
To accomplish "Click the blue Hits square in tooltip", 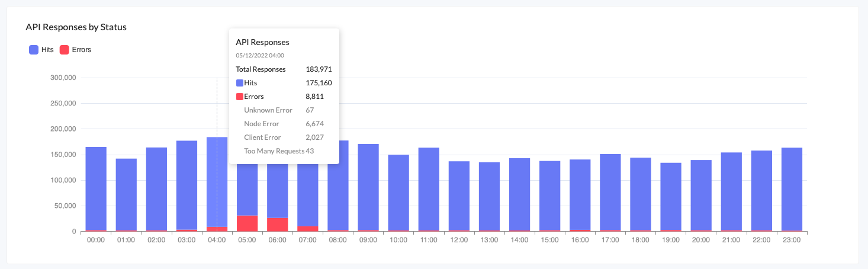I will pos(240,83).
